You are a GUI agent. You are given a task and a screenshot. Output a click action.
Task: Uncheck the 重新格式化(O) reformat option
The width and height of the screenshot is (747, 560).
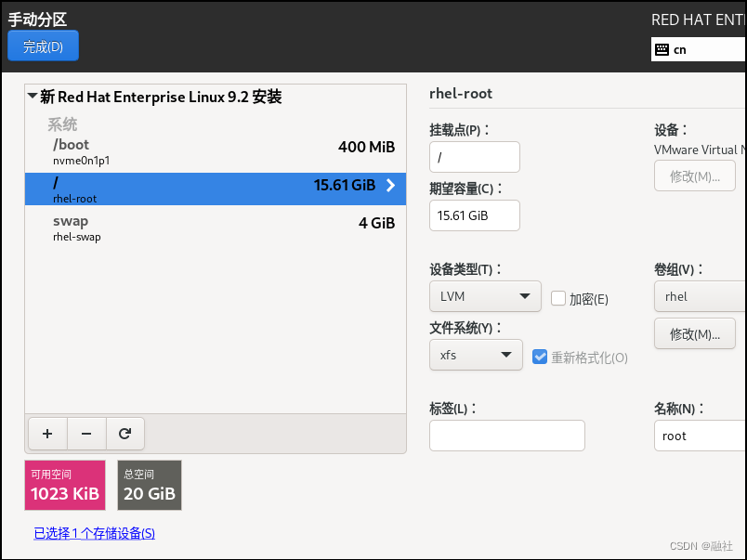coord(540,356)
